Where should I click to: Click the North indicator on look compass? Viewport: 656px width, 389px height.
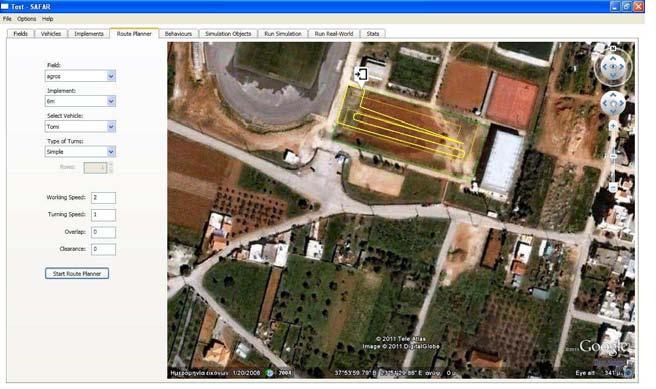coord(613,49)
